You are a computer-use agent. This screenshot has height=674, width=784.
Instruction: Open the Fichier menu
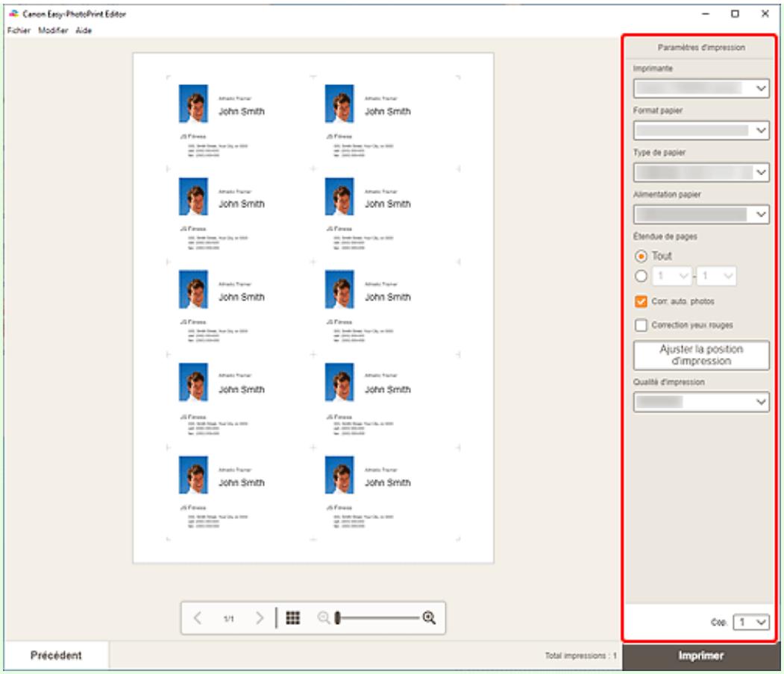19,31
